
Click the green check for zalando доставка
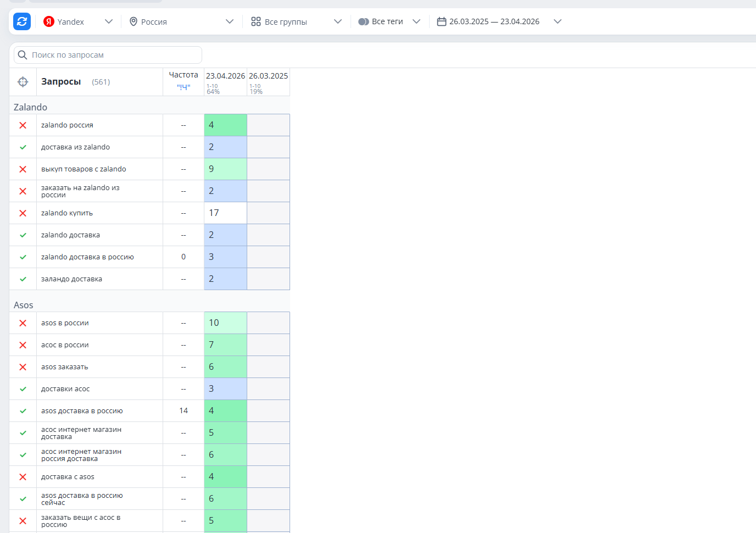(x=23, y=235)
